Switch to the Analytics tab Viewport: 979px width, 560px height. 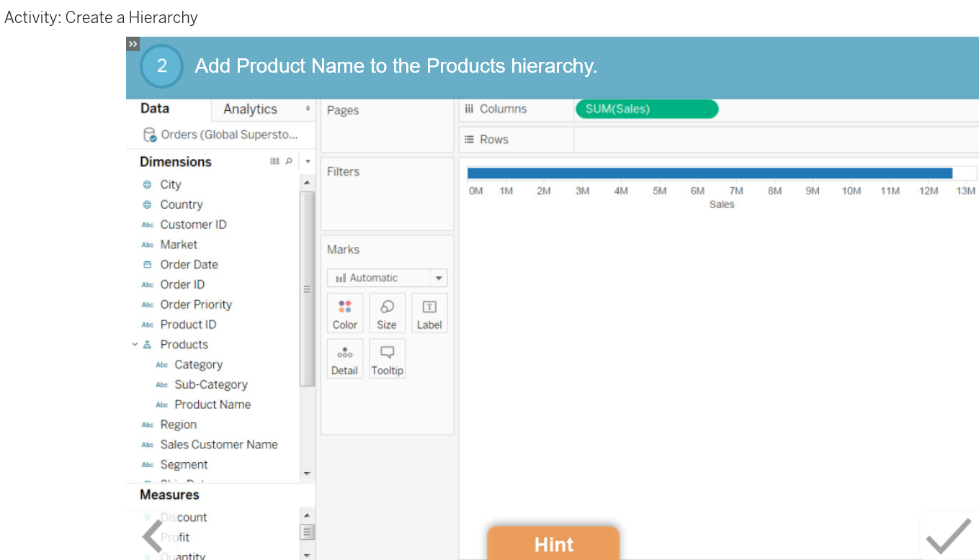(250, 109)
